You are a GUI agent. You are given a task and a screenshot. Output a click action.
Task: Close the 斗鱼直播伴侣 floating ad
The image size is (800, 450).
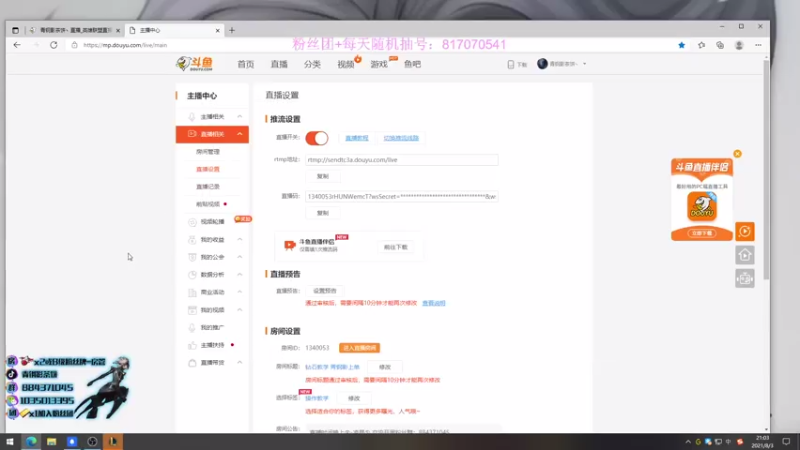click(737, 154)
